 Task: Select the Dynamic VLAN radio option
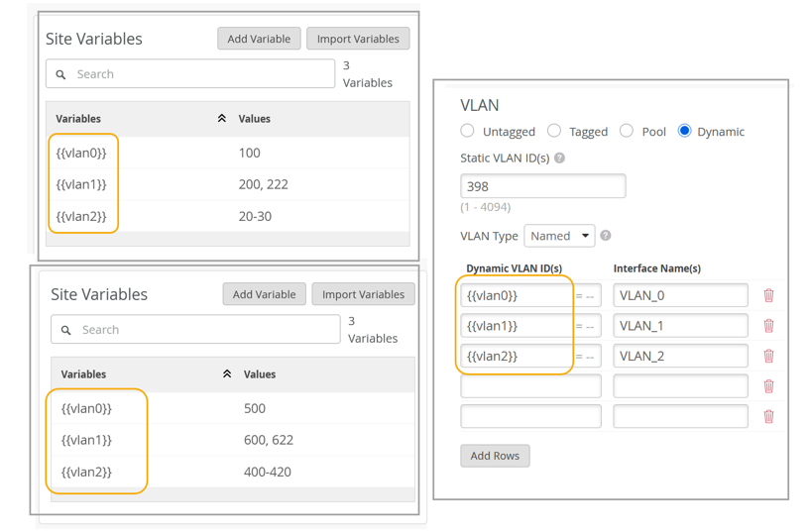point(684,131)
